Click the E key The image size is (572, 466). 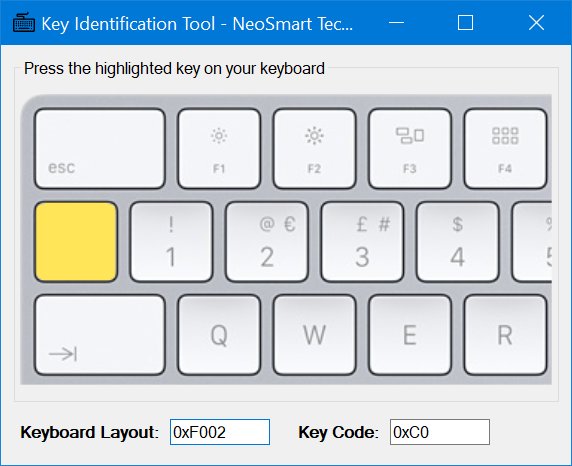coord(410,335)
